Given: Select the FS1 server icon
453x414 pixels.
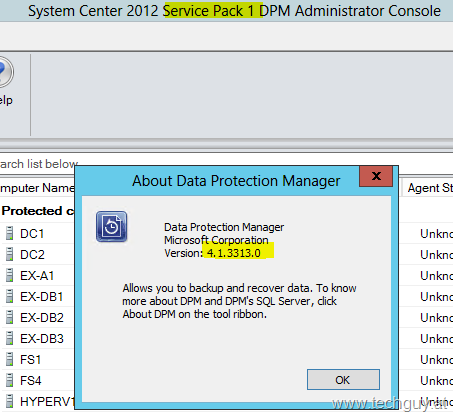Looking at the screenshot, I should pos(10,359).
